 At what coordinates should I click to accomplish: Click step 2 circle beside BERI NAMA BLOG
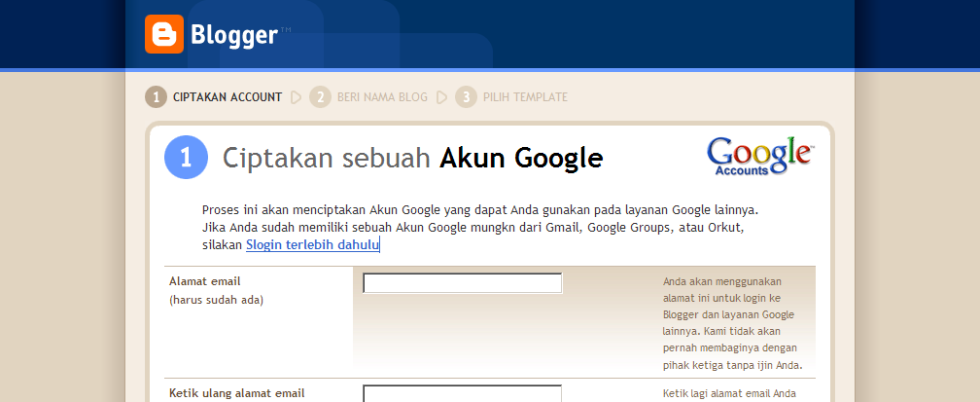pyautogui.click(x=320, y=97)
